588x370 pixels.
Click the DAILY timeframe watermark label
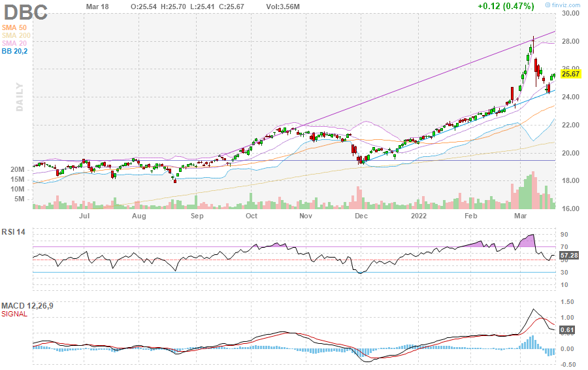(x=20, y=97)
